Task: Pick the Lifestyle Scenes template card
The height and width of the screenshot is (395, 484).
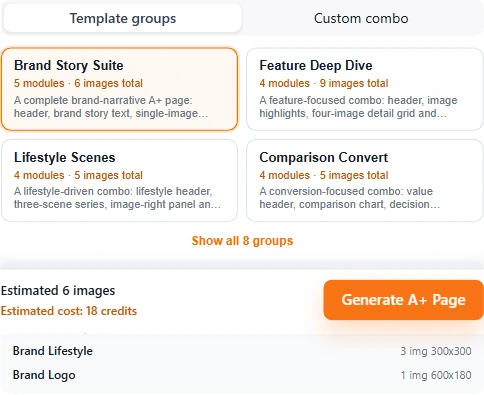Action: click(x=119, y=180)
